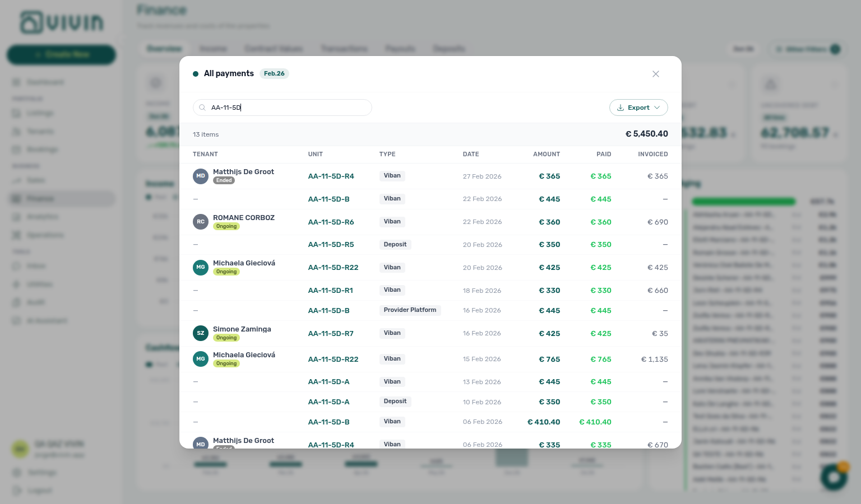Click the search magnifier icon
Screen dimensions: 861x504
202,108
